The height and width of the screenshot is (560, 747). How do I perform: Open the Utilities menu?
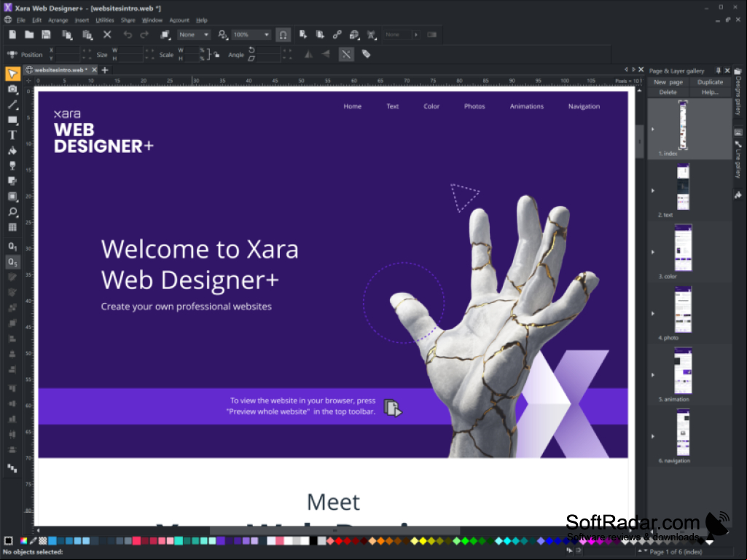(x=105, y=20)
